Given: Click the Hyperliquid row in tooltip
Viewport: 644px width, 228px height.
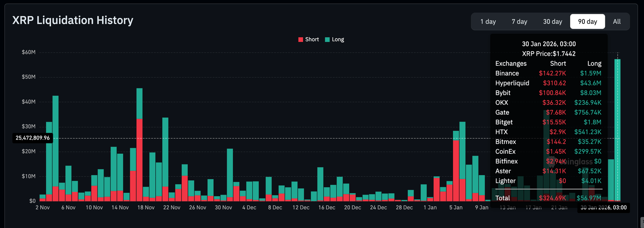Looking at the screenshot, I should coord(548,83).
